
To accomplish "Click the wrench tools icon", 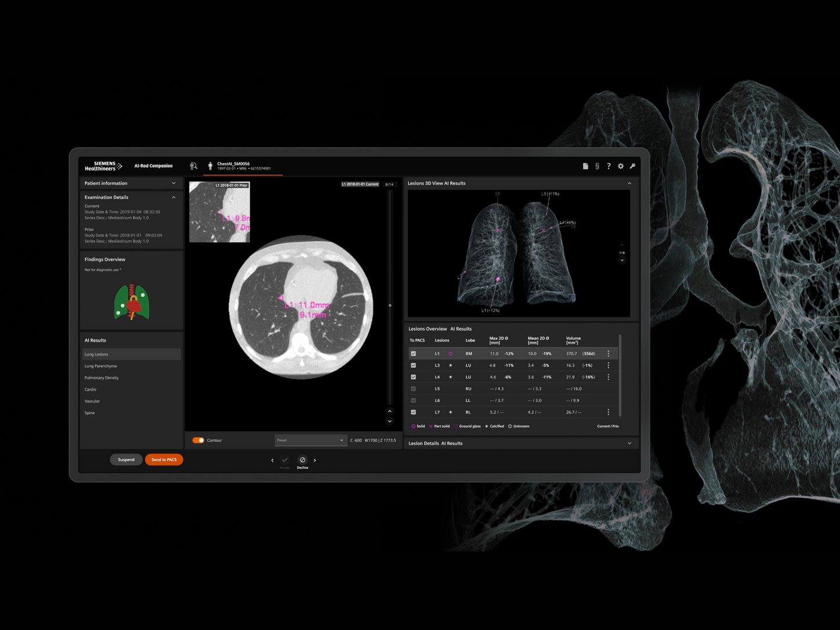I will pyautogui.click(x=632, y=166).
